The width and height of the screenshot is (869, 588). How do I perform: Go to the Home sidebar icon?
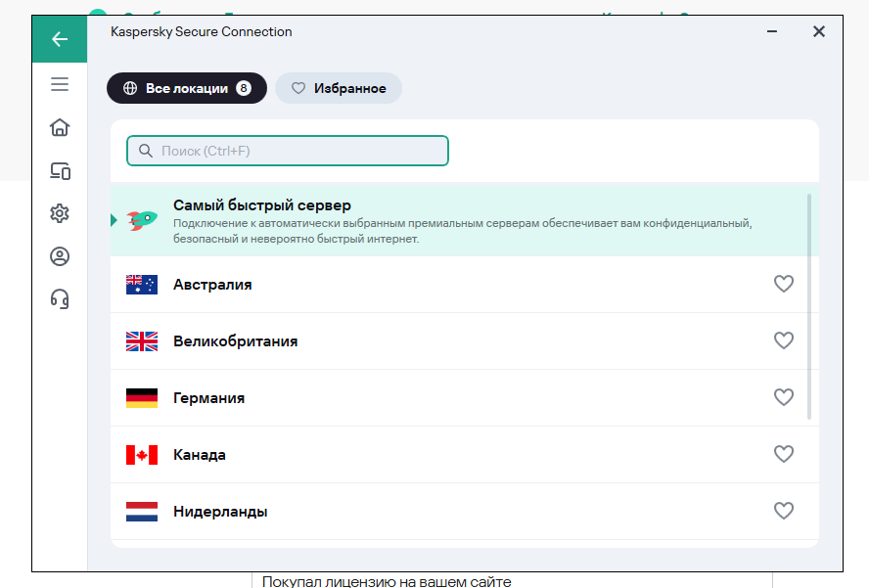click(x=60, y=127)
